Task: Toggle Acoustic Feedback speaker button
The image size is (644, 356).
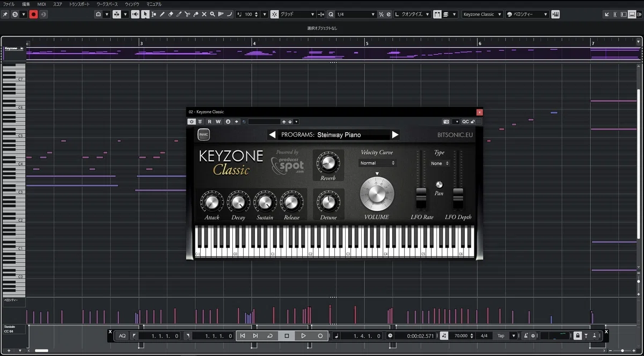Action: [135, 14]
